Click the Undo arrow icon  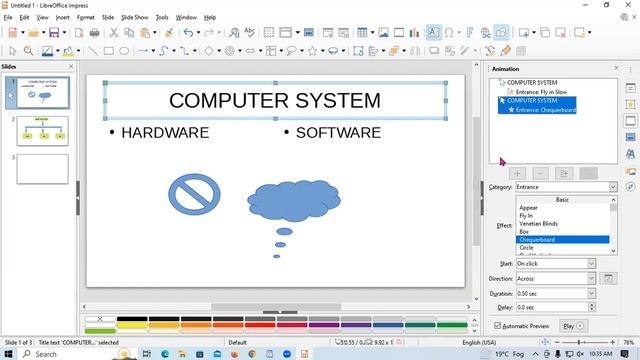(188, 33)
